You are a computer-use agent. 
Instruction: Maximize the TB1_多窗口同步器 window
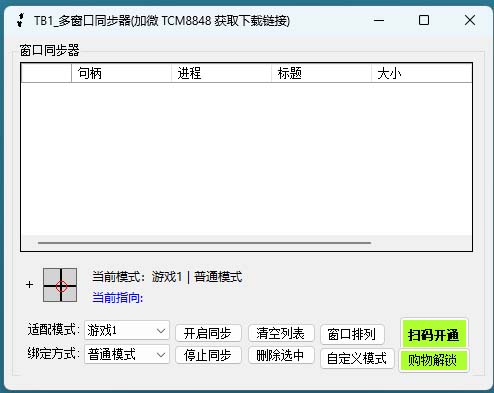pyautogui.click(x=424, y=20)
